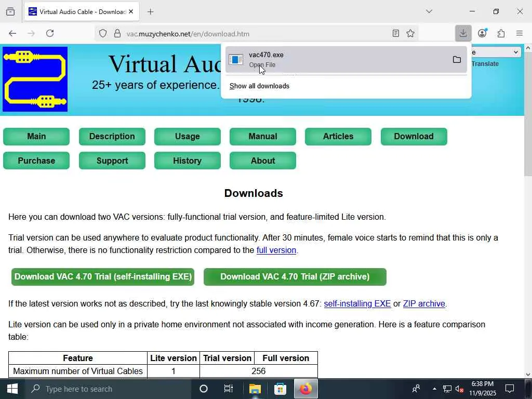The image size is (532, 399).
Task: Click the address bar URL
Action: click(x=188, y=34)
